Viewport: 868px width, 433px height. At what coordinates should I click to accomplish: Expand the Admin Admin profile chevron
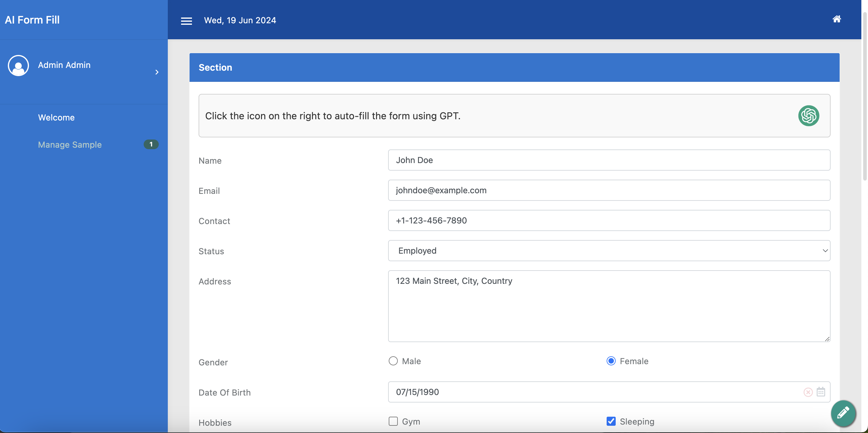(157, 72)
